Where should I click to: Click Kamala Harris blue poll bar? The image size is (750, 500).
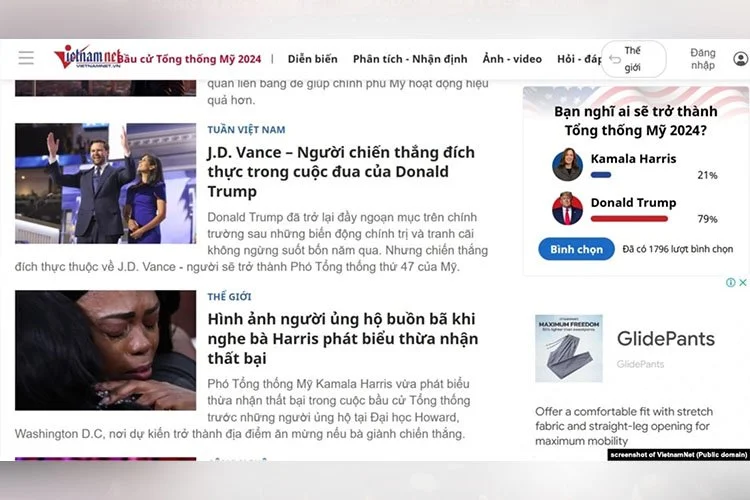point(601,175)
